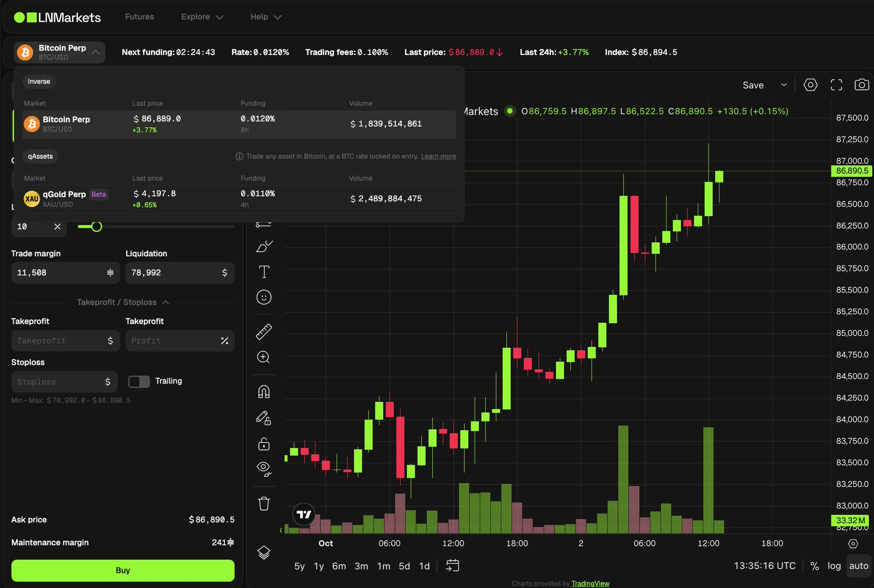874x588 pixels.
Task: Enable the Trailing stoploss switch
Action: point(139,381)
